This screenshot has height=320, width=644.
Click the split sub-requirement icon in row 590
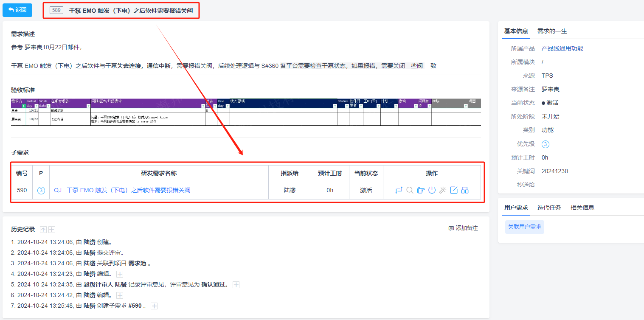coord(465,190)
